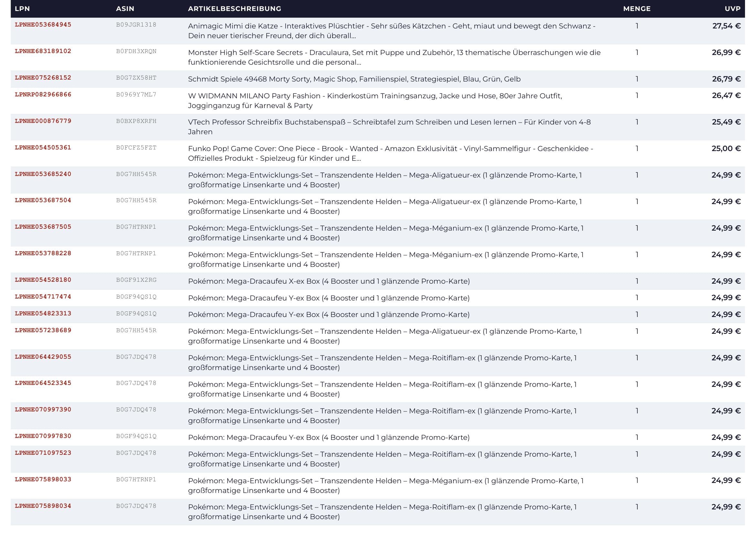Select LPN code LPNRP082966866

pyautogui.click(x=43, y=94)
